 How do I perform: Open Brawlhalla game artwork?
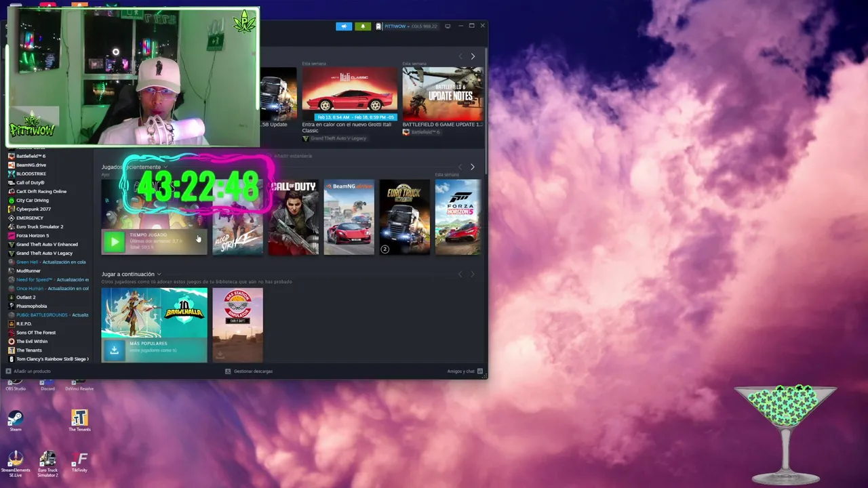point(155,313)
